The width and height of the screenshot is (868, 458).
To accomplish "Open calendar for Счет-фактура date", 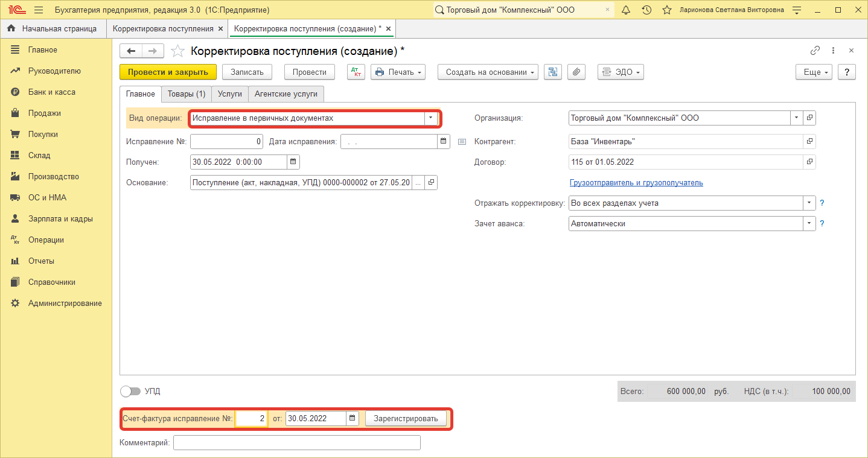I will tap(353, 418).
